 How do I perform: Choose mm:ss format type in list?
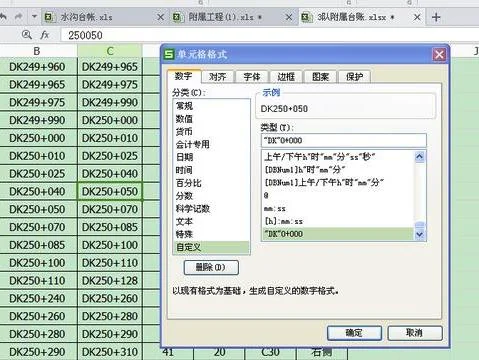pyautogui.click(x=338, y=209)
